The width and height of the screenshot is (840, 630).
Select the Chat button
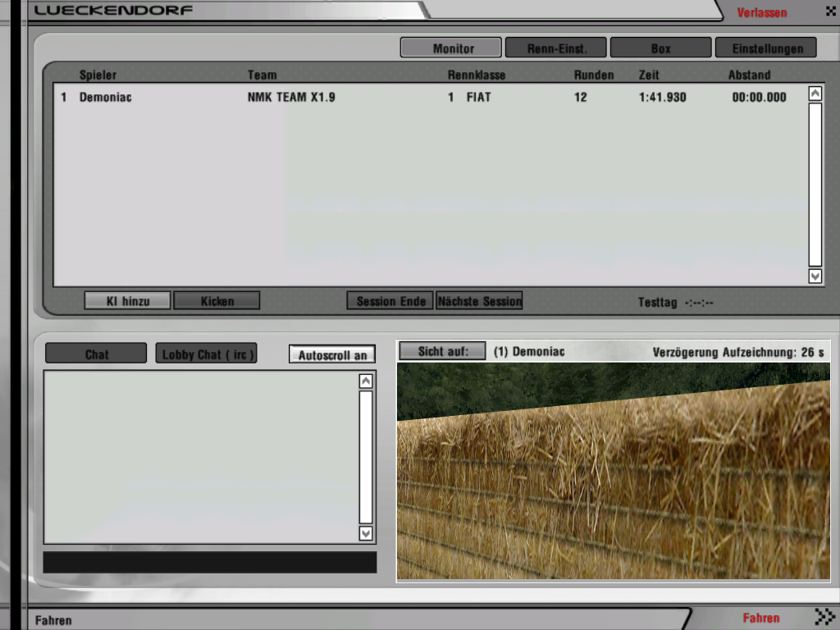tap(96, 354)
